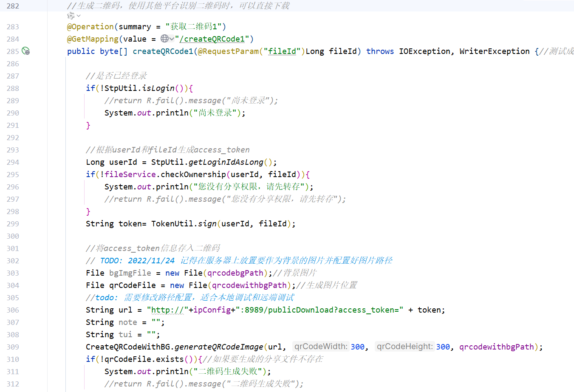The width and height of the screenshot is (574, 392).
Task: Click line number 299 in the gutter
Action: [x=13, y=223]
